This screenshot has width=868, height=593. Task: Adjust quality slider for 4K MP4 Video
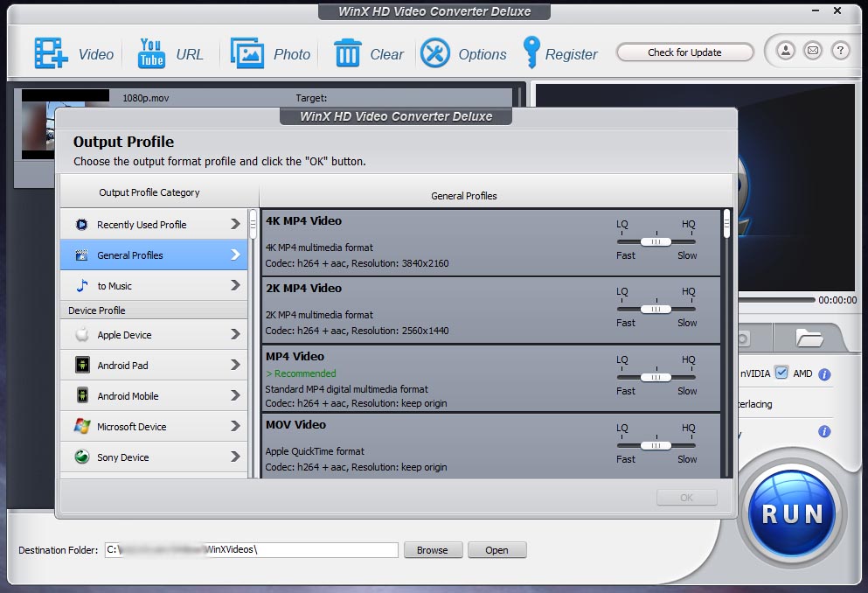(656, 241)
